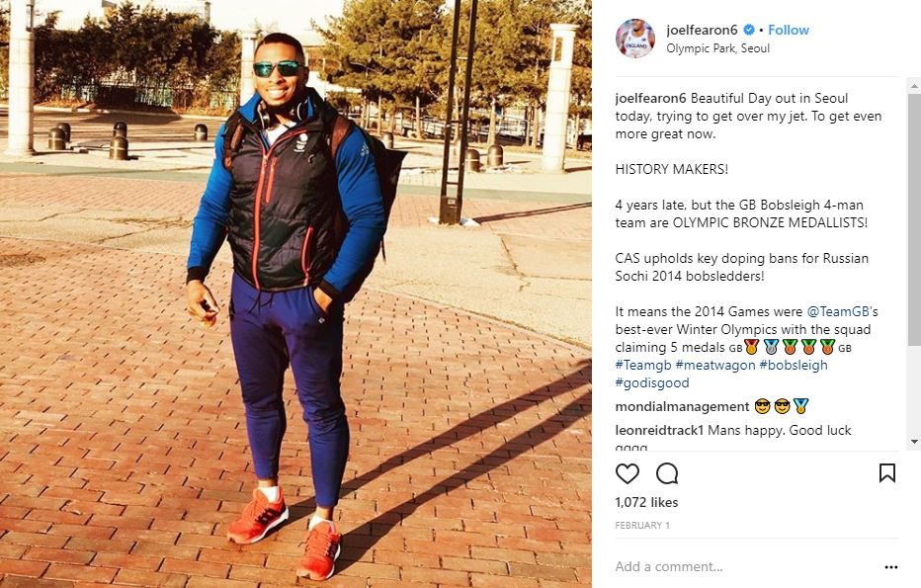Open the Olympic Park, Seoul location link

717,48
